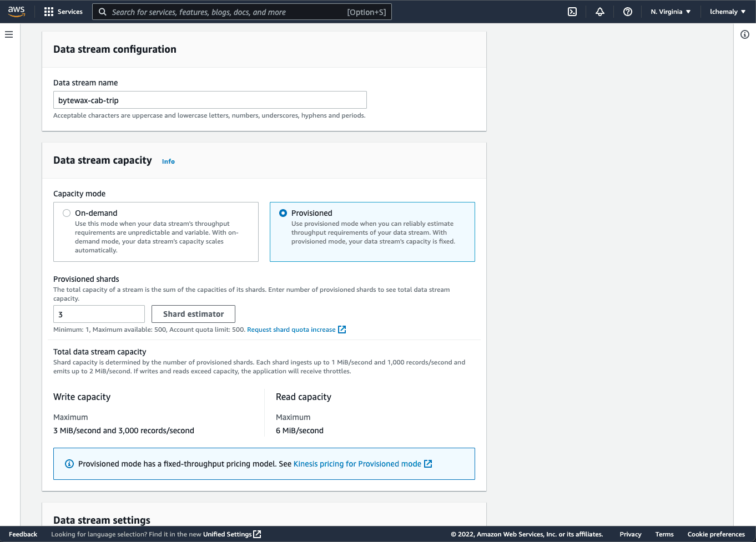Screen dimensions: 756x542
Task: Click info icon in Provisioned mode notice
Action: pos(69,464)
